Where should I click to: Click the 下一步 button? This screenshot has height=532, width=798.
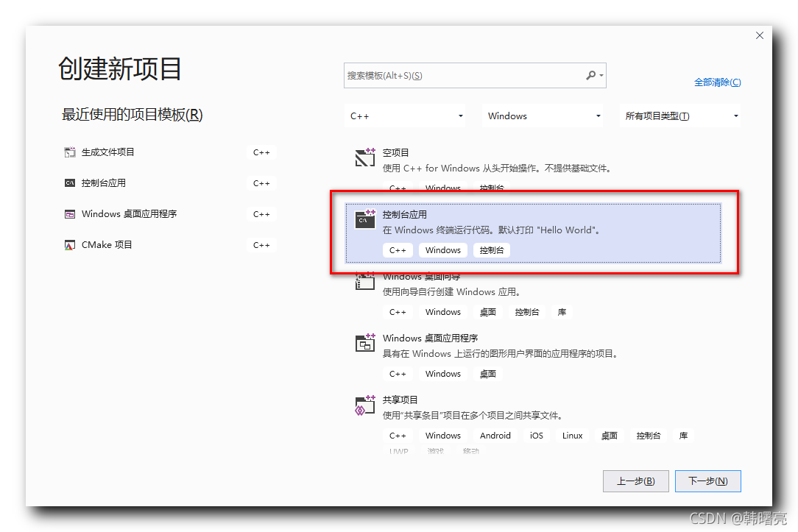(707, 481)
